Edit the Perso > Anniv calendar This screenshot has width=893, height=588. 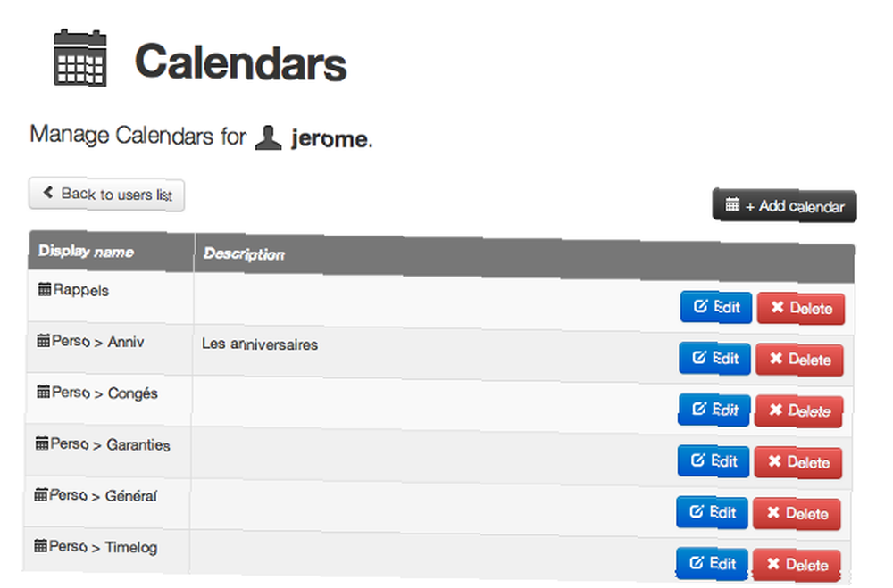[714, 359]
